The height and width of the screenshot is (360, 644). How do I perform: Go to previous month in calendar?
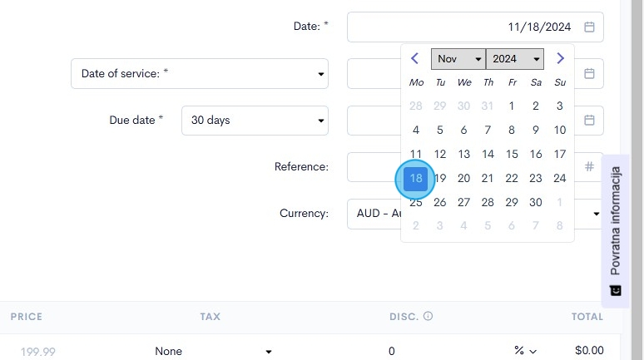click(415, 58)
